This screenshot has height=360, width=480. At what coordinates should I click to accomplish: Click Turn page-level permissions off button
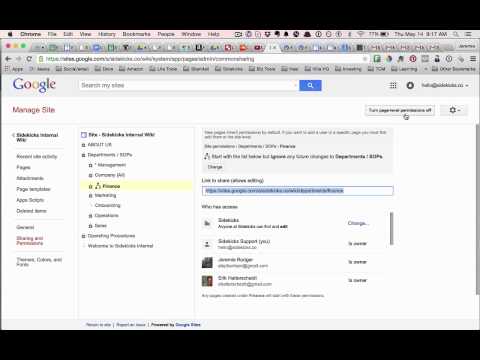tap(400, 110)
